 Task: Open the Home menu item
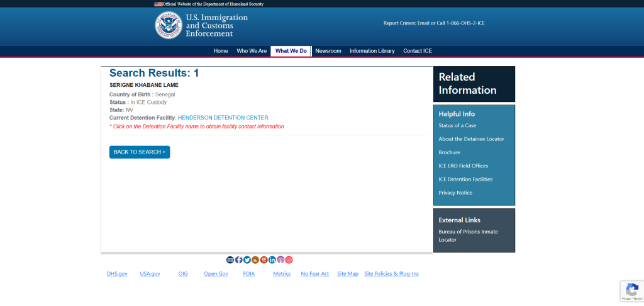coord(221,51)
